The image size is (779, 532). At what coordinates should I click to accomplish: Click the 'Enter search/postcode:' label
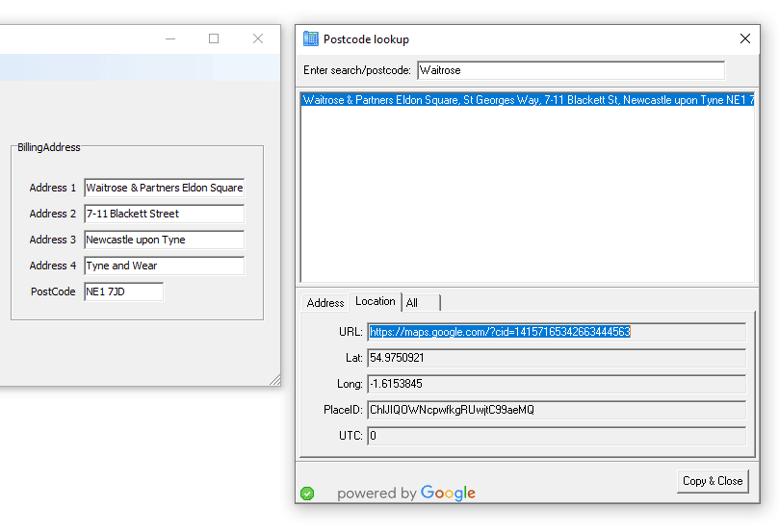pyautogui.click(x=357, y=70)
